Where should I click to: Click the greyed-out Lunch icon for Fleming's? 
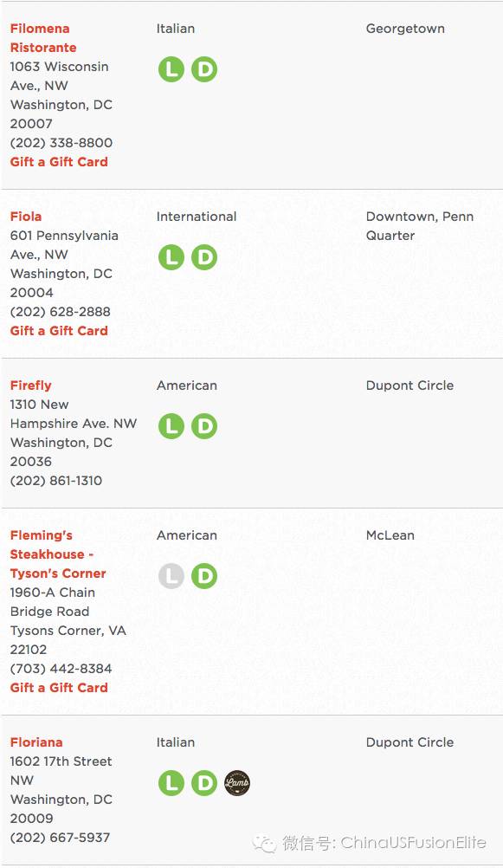tap(171, 576)
